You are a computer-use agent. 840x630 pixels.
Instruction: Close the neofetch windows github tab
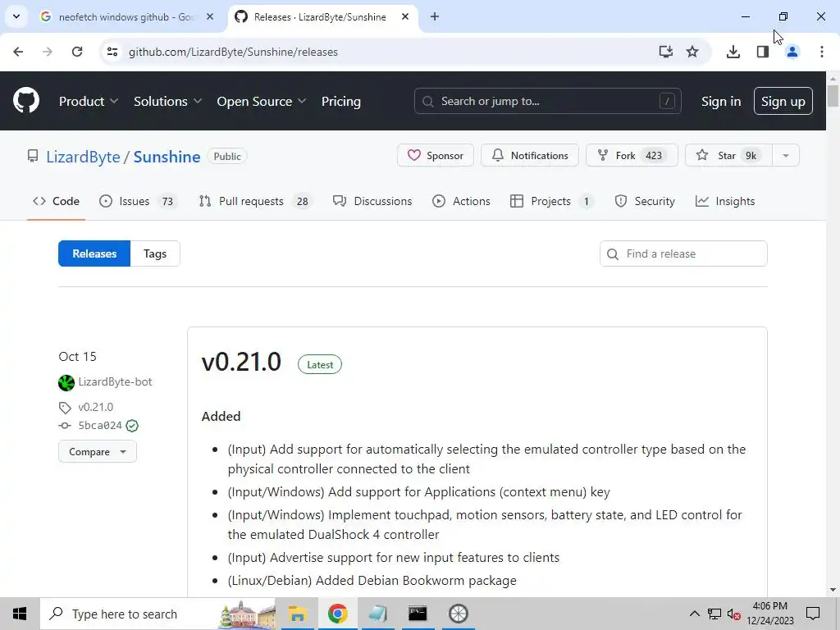pos(210,16)
